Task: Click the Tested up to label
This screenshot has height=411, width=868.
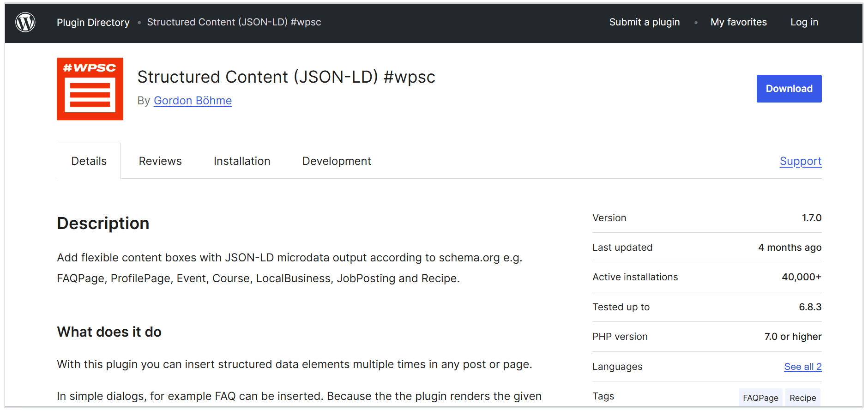Action: point(621,307)
